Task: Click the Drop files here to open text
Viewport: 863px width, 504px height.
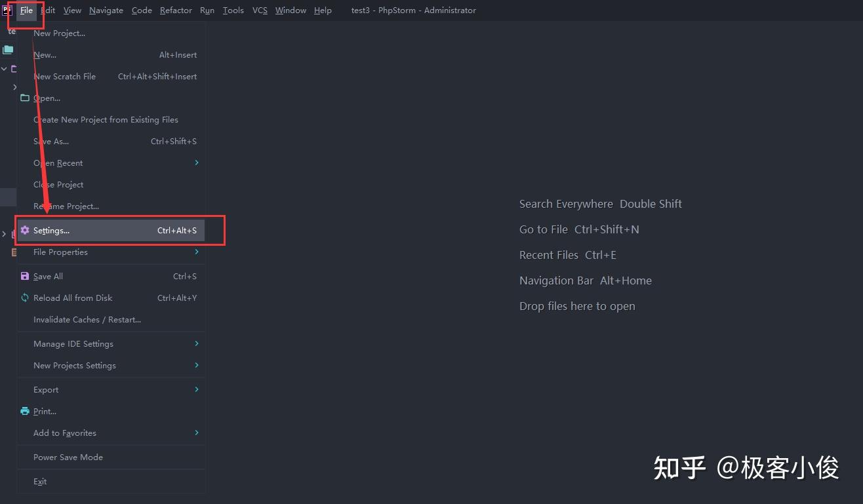Action: 577,306
